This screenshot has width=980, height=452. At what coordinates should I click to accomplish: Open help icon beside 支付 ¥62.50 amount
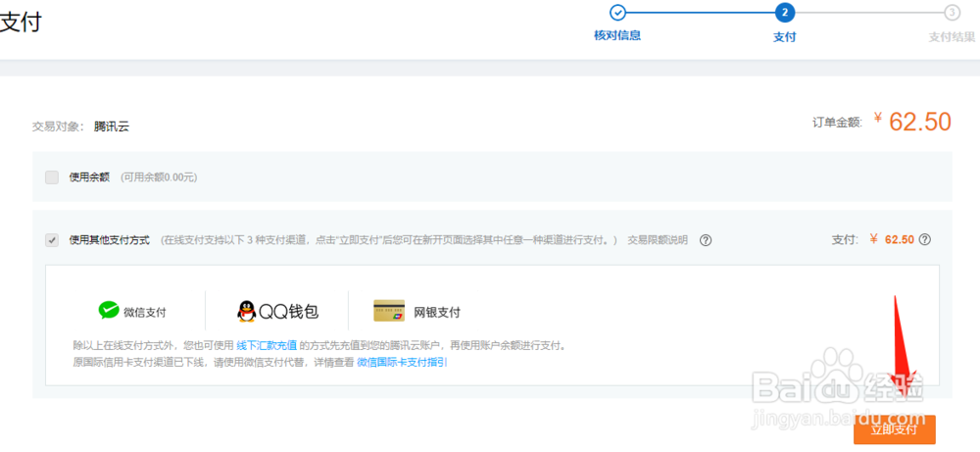tap(926, 239)
